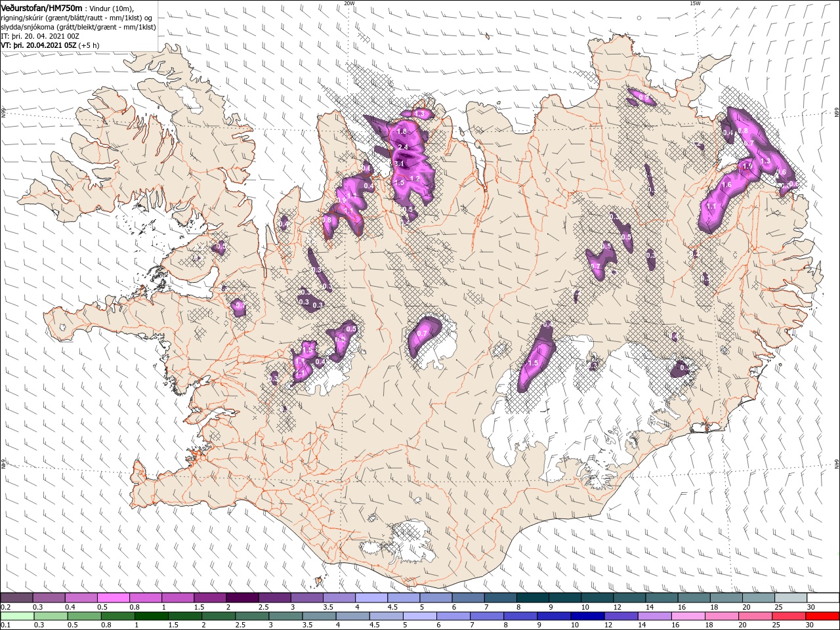Select snow scale swatch between 20 and 25
Viewport: 840px width, 630px height.
(759, 598)
